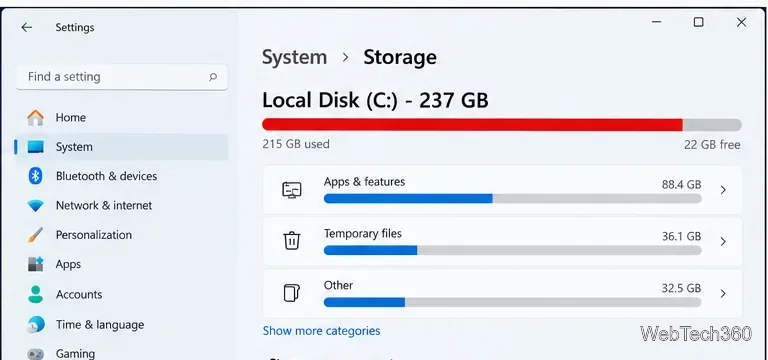Expand Temporary files chevron
The width and height of the screenshot is (768, 360).
point(723,241)
